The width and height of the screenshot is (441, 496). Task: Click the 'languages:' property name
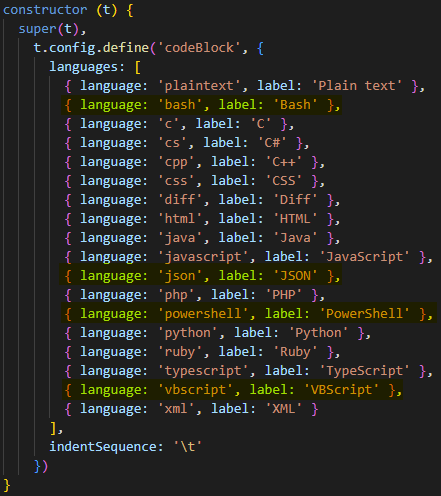tap(87, 67)
